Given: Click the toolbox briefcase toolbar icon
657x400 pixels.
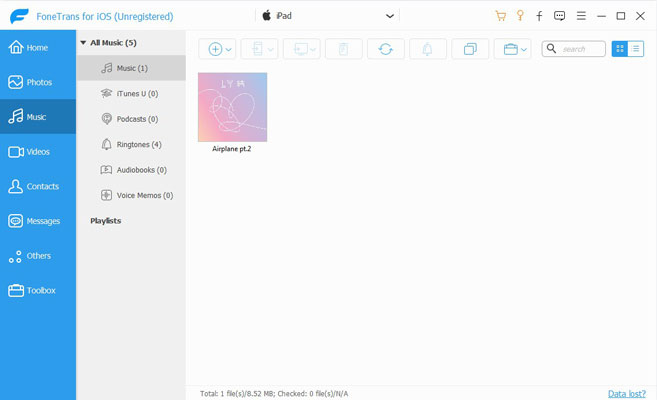Looking at the screenshot, I should pyautogui.click(x=510, y=49).
